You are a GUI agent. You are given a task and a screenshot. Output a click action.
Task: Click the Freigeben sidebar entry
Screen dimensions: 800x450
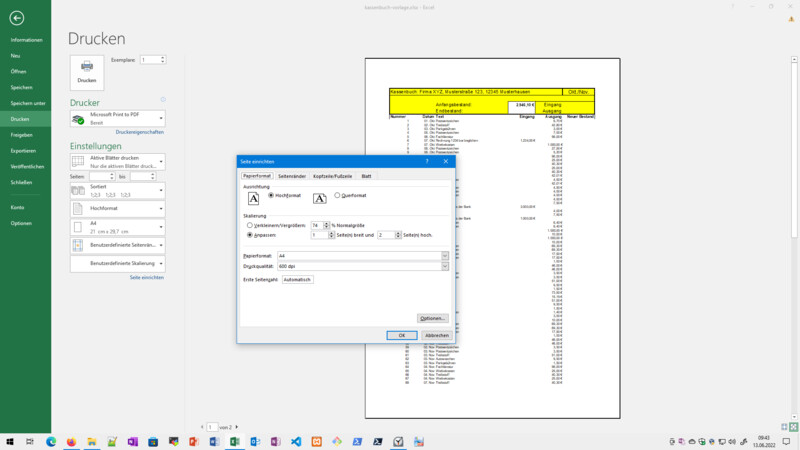click(x=21, y=135)
